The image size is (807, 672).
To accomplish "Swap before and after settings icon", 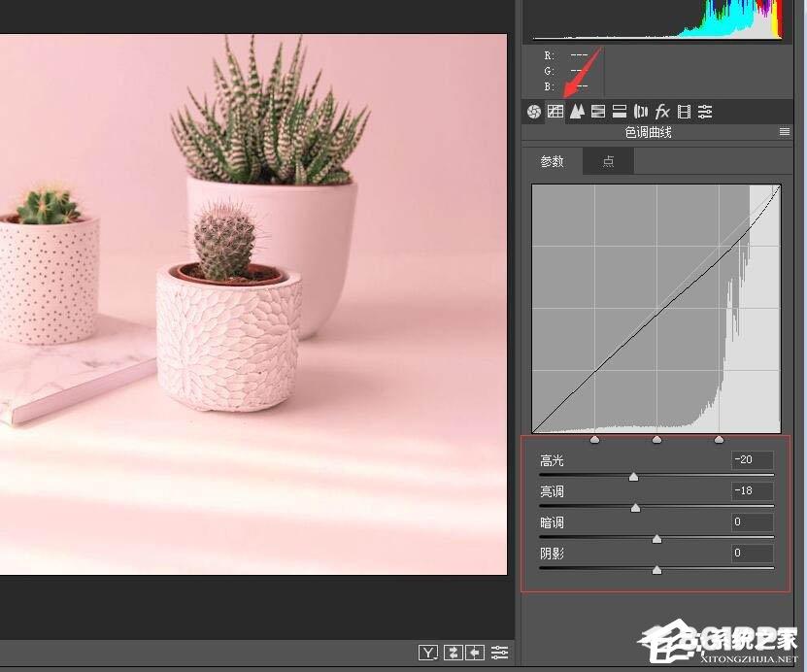I will click(x=453, y=653).
